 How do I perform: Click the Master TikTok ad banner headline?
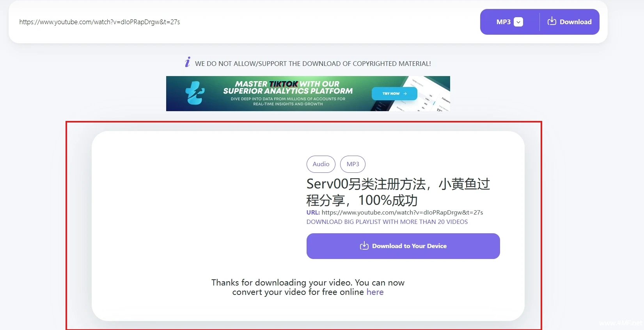pyautogui.click(x=287, y=87)
